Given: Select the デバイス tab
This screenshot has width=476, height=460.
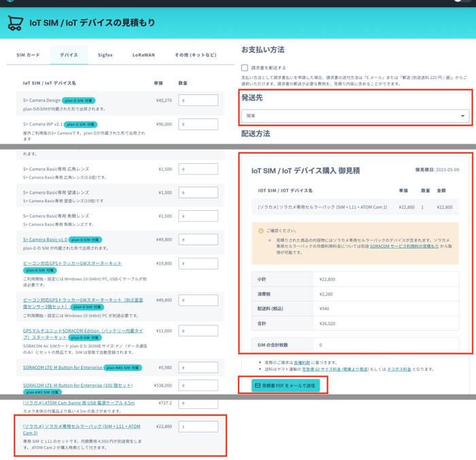Looking at the screenshot, I should coord(69,55).
